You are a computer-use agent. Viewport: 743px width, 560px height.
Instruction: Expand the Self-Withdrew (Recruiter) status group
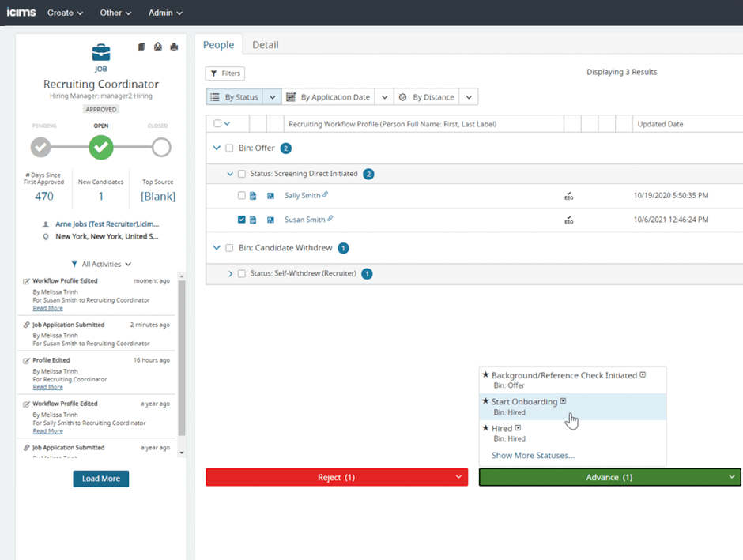tap(230, 273)
